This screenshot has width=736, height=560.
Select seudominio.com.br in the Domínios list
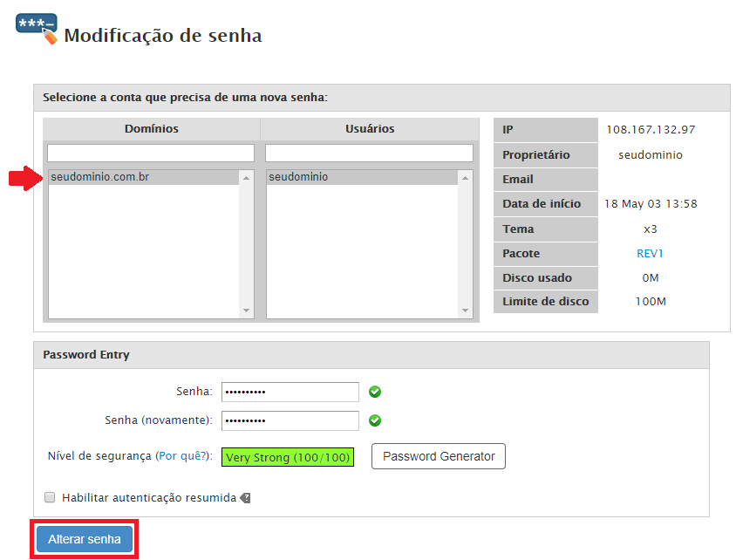(x=144, y=177)
